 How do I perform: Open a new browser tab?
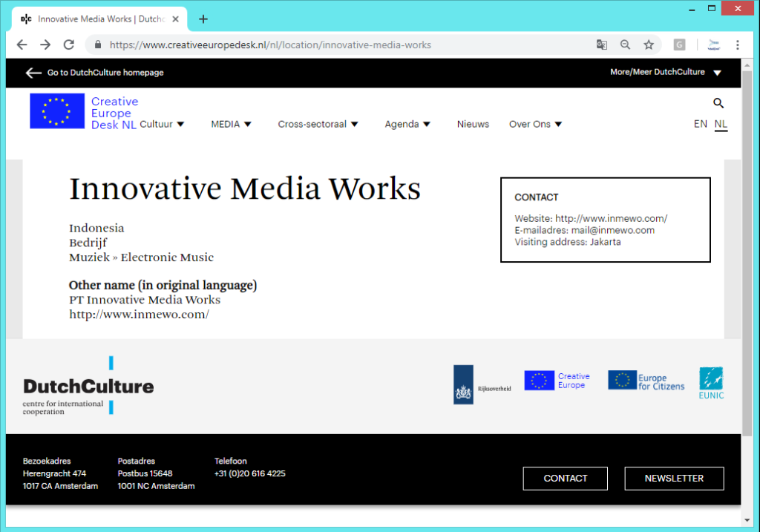pyautogui.click(x=203, y=19)
